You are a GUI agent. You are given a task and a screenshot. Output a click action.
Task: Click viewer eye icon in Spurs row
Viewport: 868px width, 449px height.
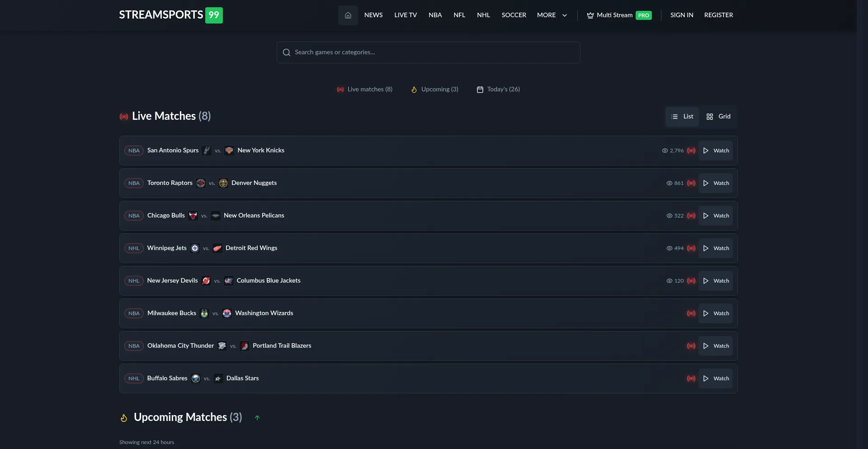pos(665,151)
